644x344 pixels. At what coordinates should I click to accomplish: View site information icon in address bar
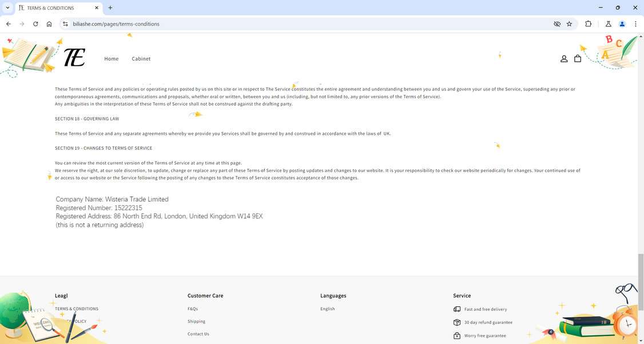[65, 24]
